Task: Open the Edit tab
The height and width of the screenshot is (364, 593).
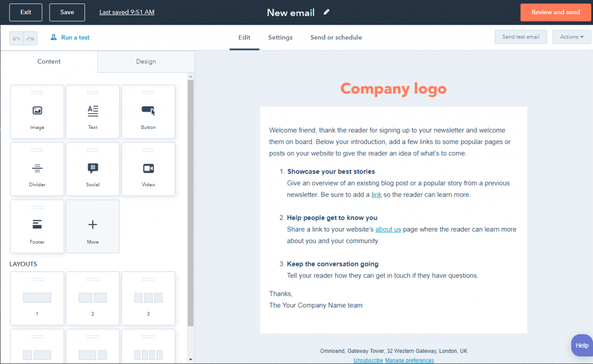Action: click(x=244, y=37)
